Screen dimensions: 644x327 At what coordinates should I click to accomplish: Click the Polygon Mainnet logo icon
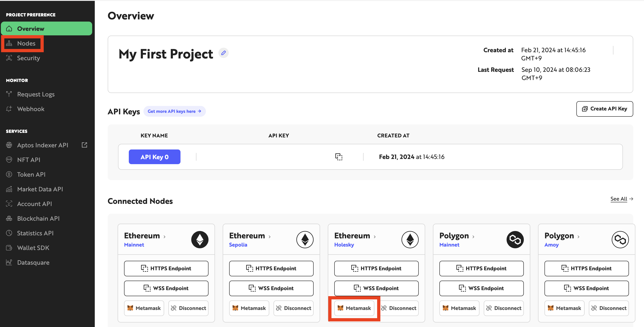515,240
